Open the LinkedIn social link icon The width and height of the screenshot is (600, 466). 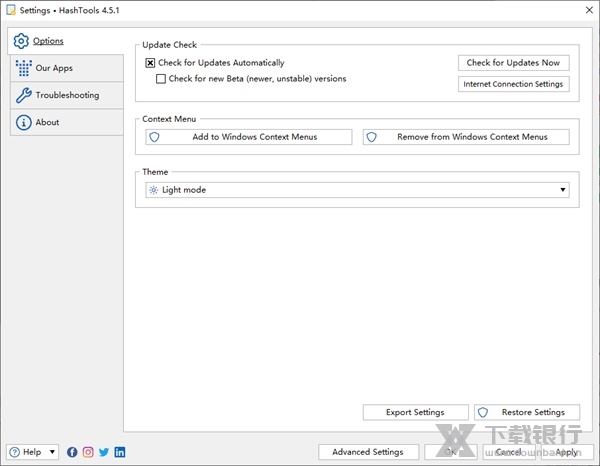pyautogui.click(x=120, y=452)
